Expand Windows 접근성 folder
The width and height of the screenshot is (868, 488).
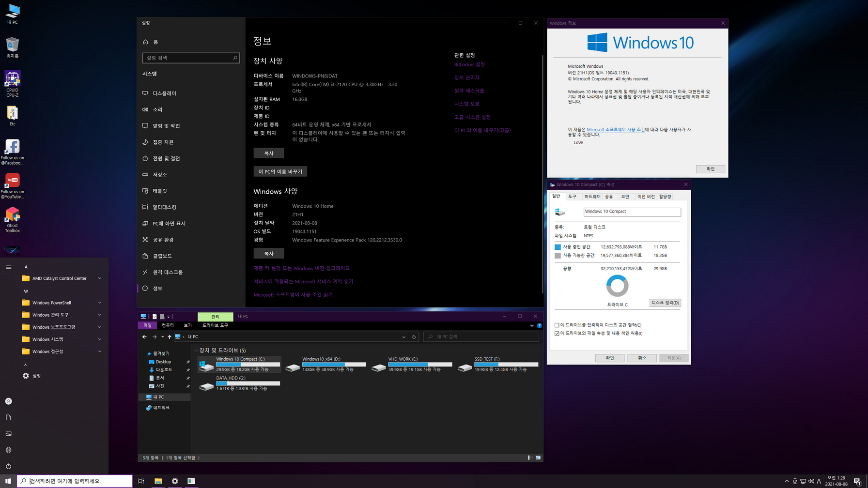click(x=62, y=351)
